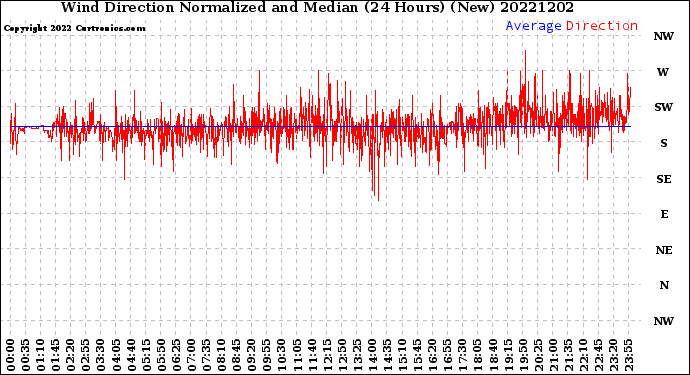This screenshot has height=375, width=690.
Task: Click the blue 'Average' legend label
Action: tap(533, 26)
